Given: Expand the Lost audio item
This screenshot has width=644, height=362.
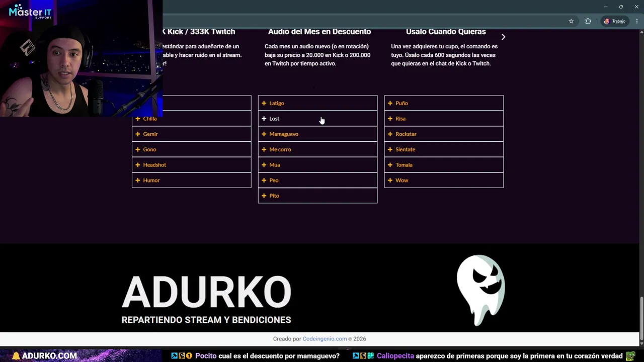Looking at the screenshot, I should (317, 119).
